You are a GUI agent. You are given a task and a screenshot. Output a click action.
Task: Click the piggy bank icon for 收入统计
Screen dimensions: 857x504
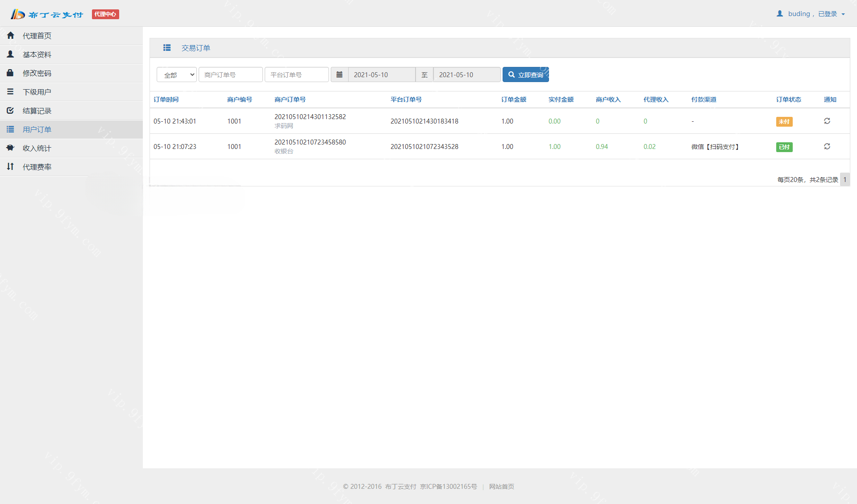(10, 148)
